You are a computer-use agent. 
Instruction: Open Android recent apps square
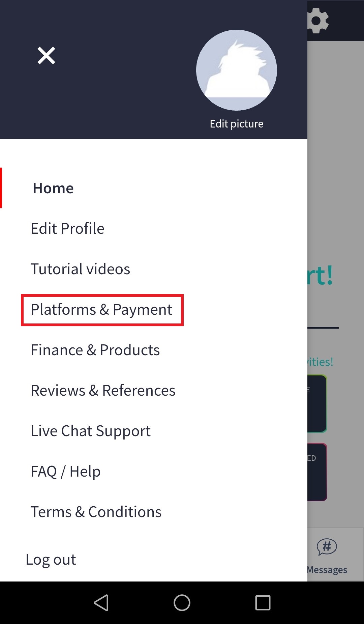click(263, 603)
